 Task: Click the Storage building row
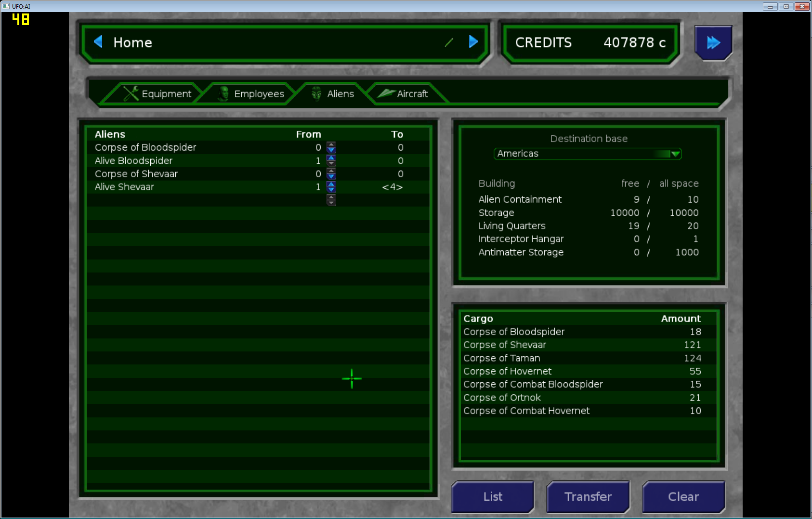pyautogui.click(x=589, y=213)
